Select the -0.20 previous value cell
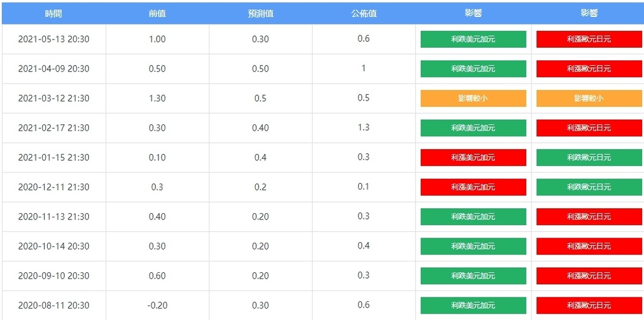 (157, 305)
